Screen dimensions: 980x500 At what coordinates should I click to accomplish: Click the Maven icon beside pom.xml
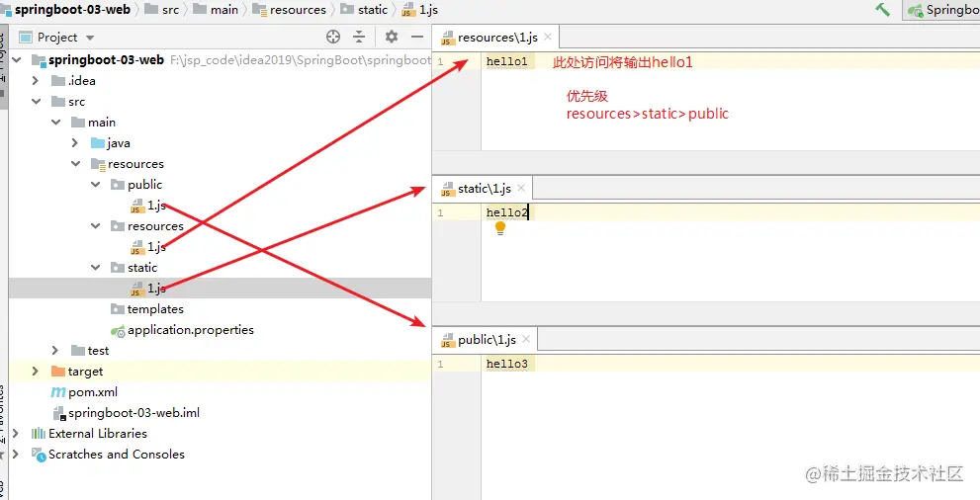click(x=58, y=392)
